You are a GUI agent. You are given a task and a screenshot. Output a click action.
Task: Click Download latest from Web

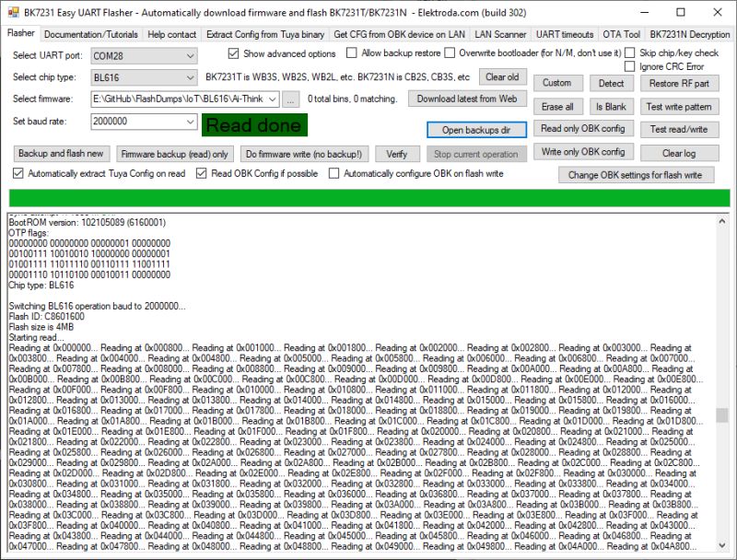tap(467, 99)
